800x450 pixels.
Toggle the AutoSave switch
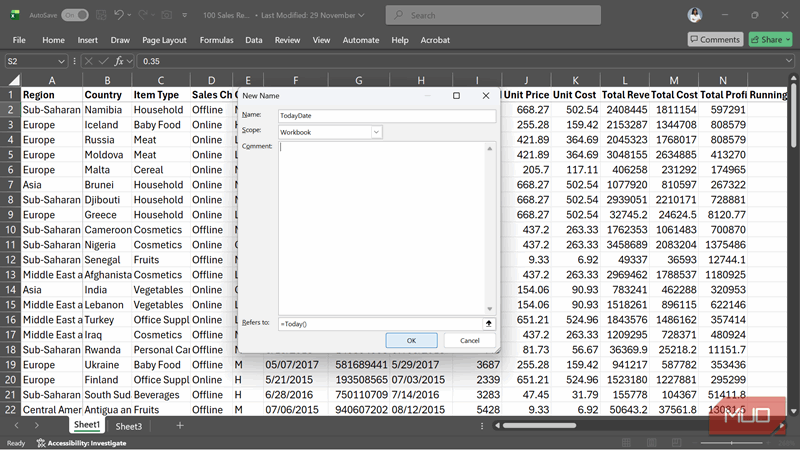pos(74,15)
